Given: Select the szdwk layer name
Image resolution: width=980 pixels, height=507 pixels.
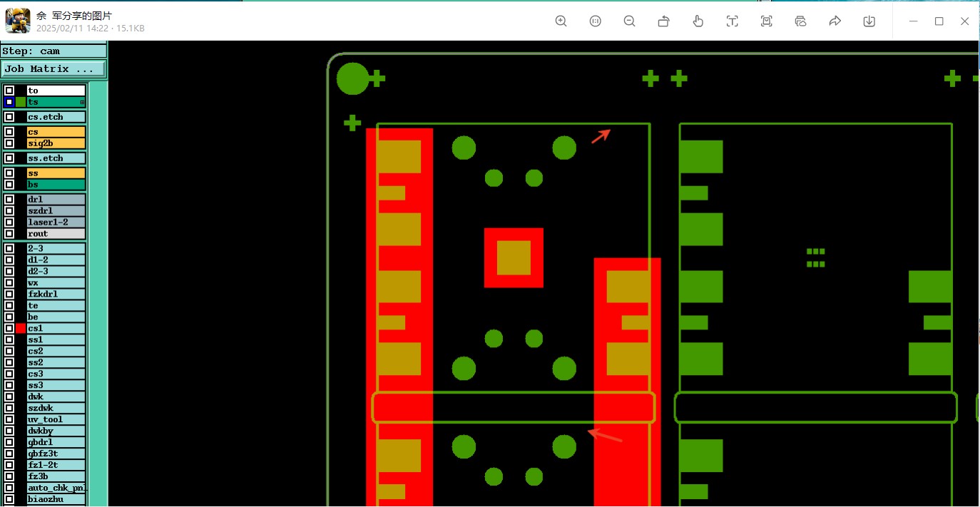Looking at the screenshot, I should tap(56, 409).
